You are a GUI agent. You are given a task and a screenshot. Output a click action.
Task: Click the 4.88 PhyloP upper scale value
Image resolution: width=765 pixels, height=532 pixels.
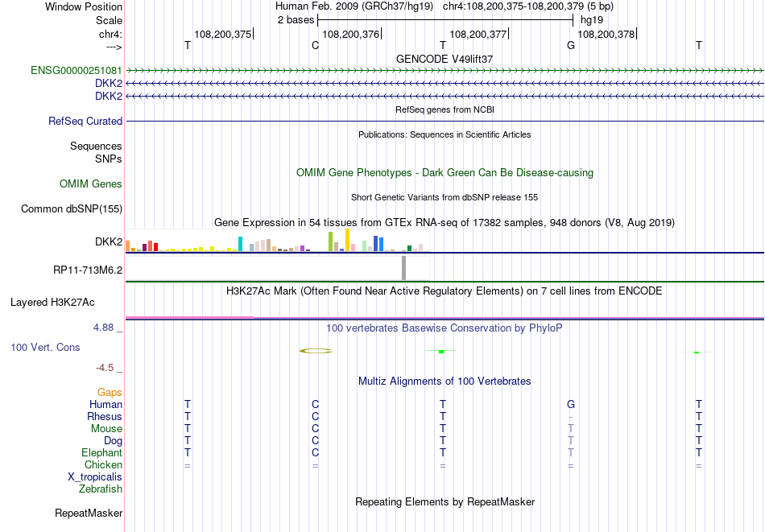103,328
